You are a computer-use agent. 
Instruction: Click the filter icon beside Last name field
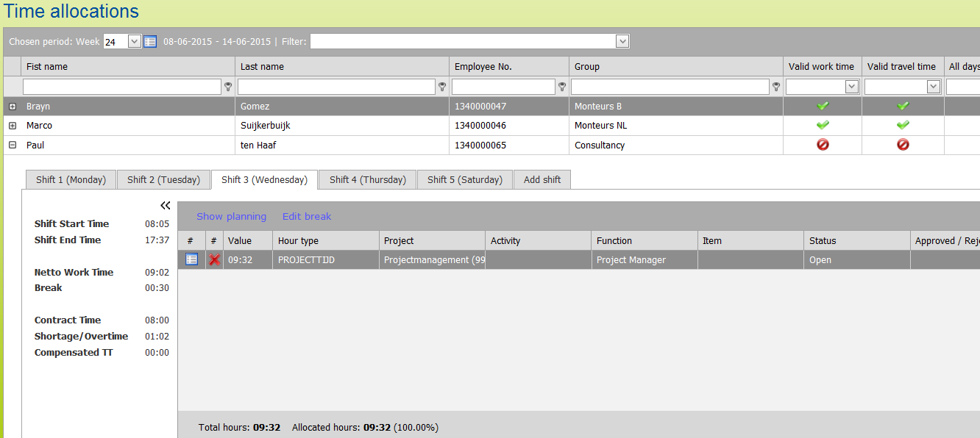coord(442,87)
